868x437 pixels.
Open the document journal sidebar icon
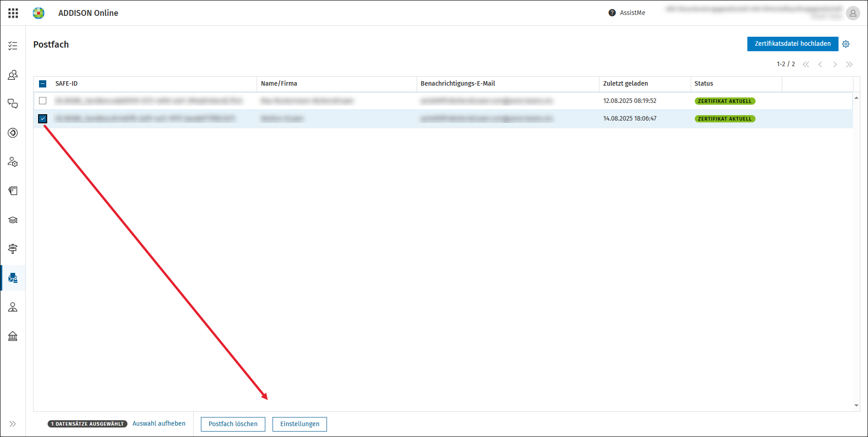click(13, 191)
